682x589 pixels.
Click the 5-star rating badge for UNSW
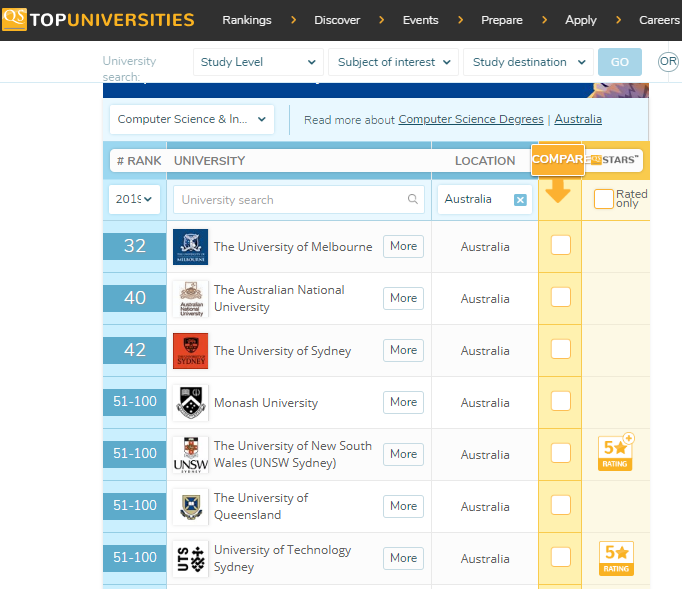(x=615, y=454)
